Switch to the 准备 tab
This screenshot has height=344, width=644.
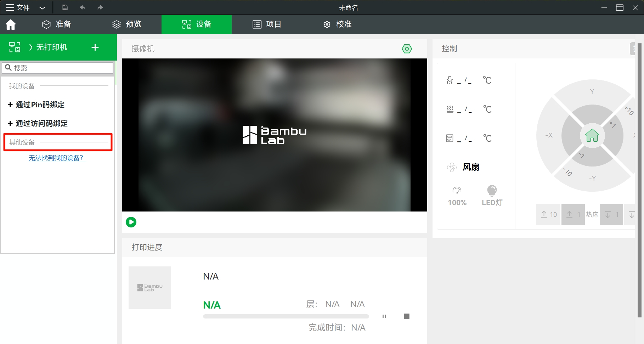pos(57,24)
